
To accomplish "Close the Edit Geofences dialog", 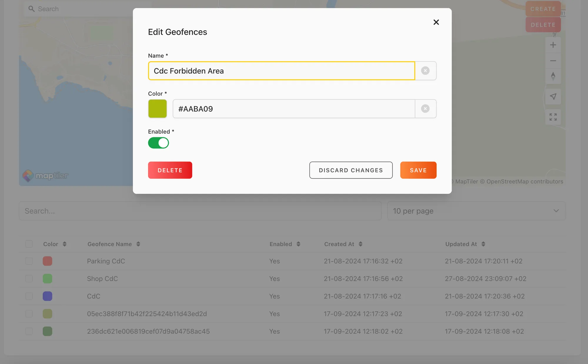I will click(436, 22).
